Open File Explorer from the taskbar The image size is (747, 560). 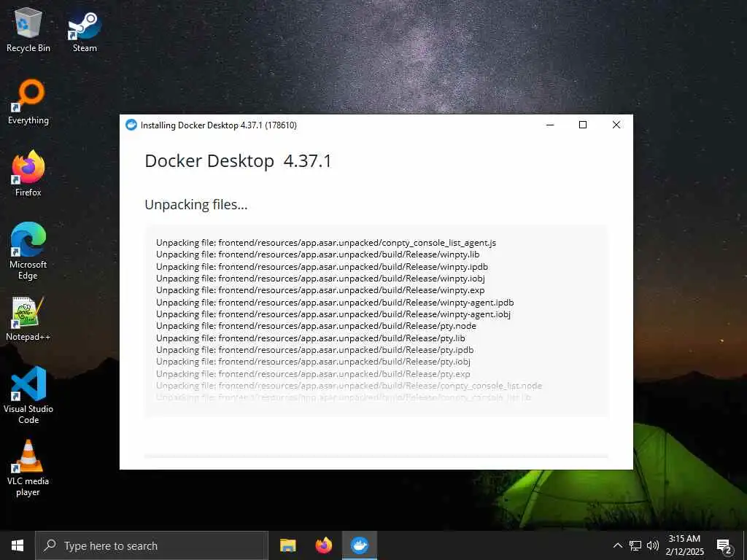[287, 545]
